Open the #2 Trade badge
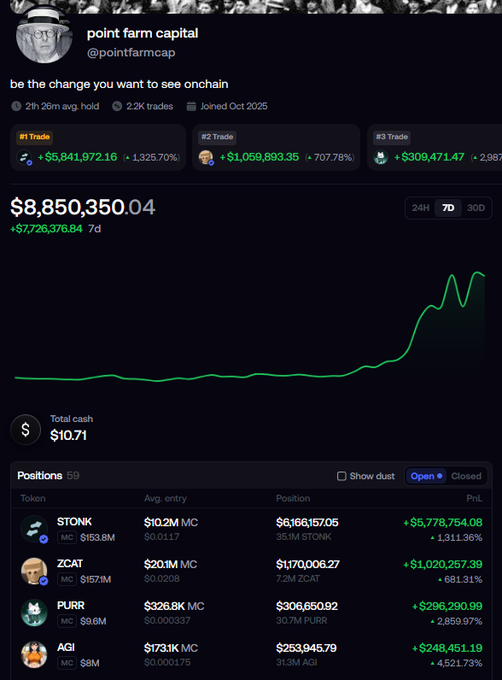Viewport: 502px width, 680px height. 217,137
